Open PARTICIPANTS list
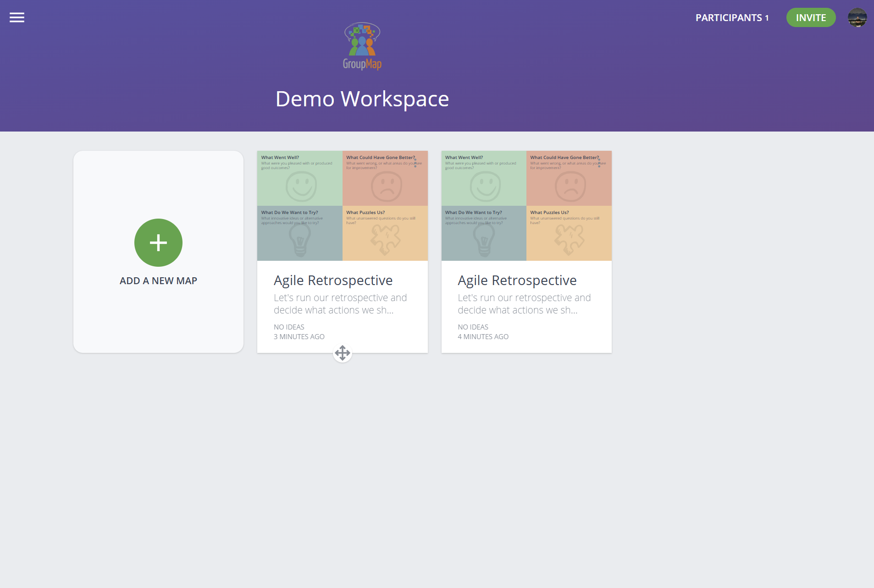This screenshot has width=874, height=588. point(732,18)
